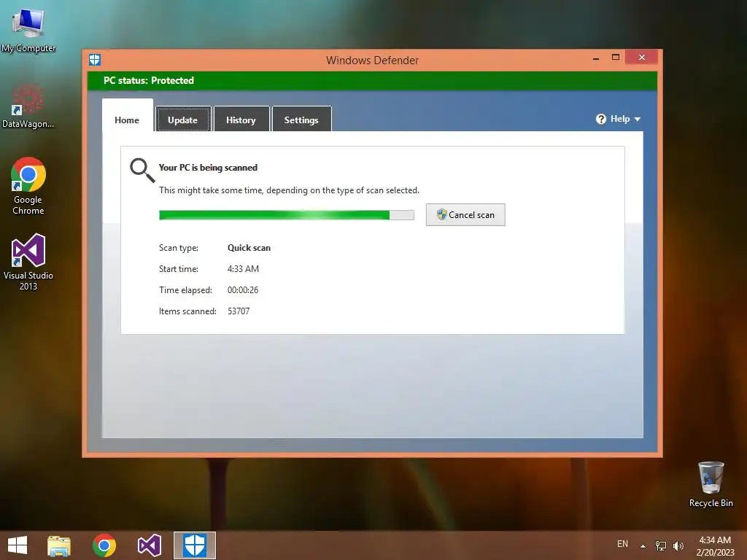Select the DataWagon desktop shortcut
Image resolution: width=747 pixels, height=560 pixels.
(x=28, y=106)
